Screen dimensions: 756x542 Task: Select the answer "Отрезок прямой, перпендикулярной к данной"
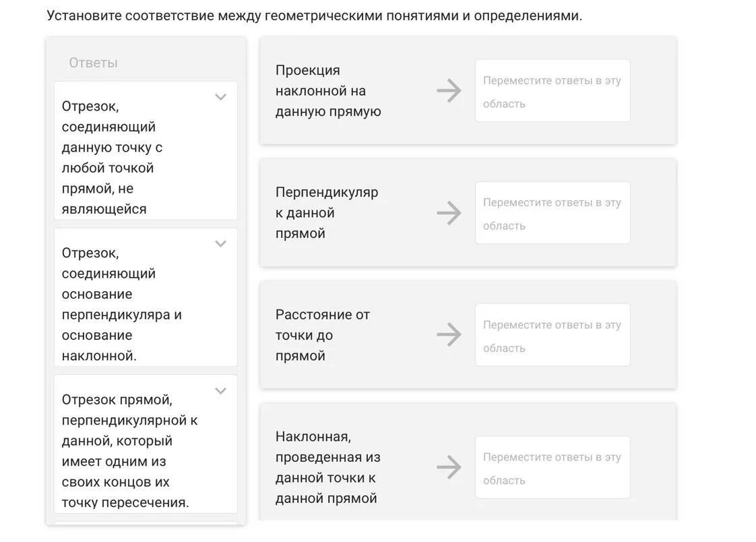pos(128,450)
